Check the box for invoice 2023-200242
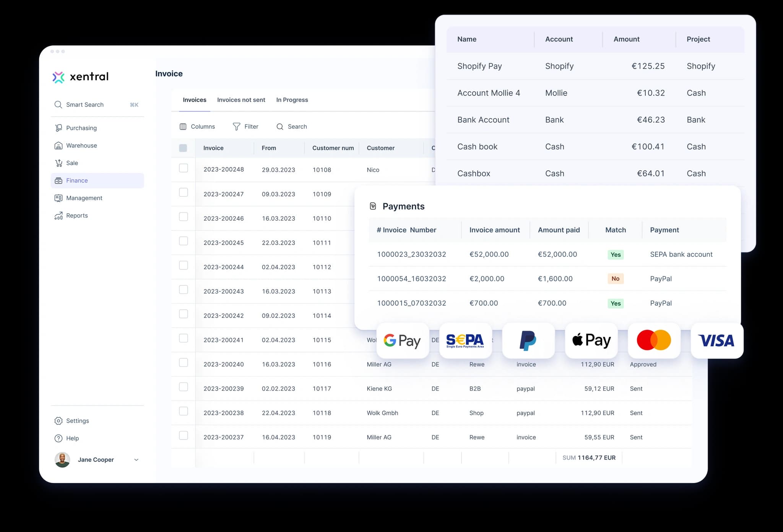The image size is (783, 532). coord(184,314)
